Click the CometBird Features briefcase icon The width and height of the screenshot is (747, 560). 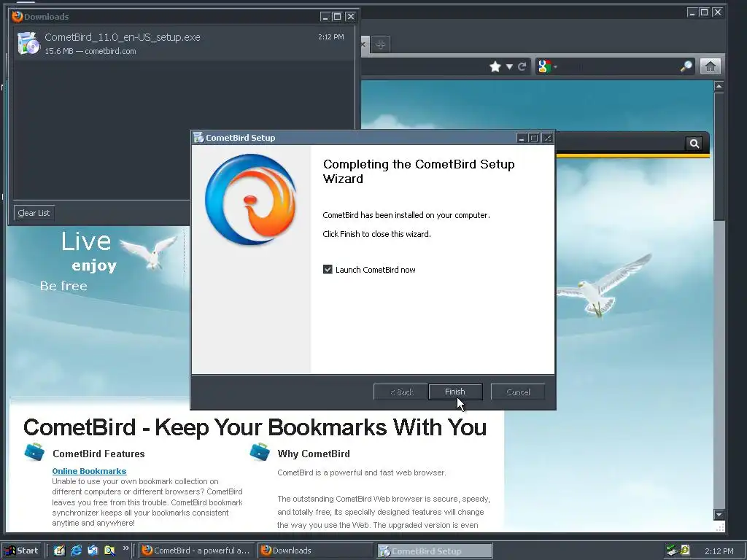tap(34, 452)
